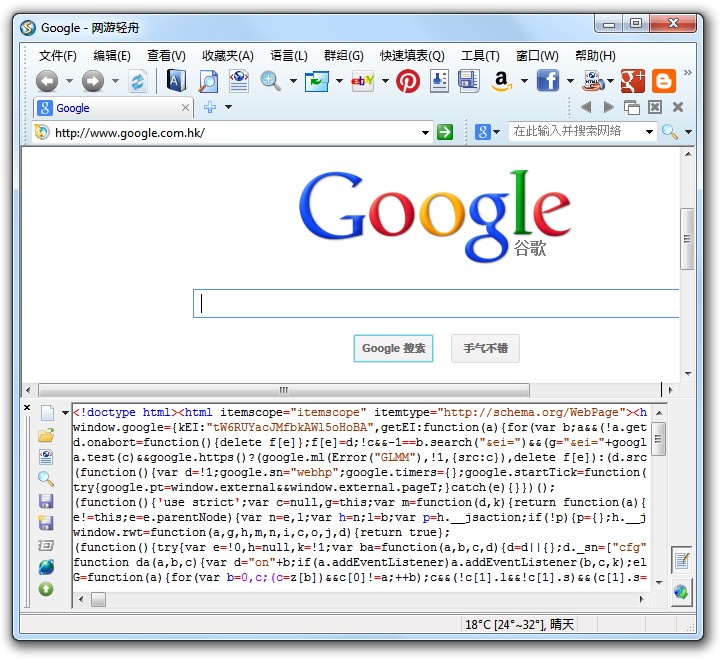Click the page preview magnifier icon in toolbar
This screenshot has width=728, height=660.
click(x=208, y=81)
